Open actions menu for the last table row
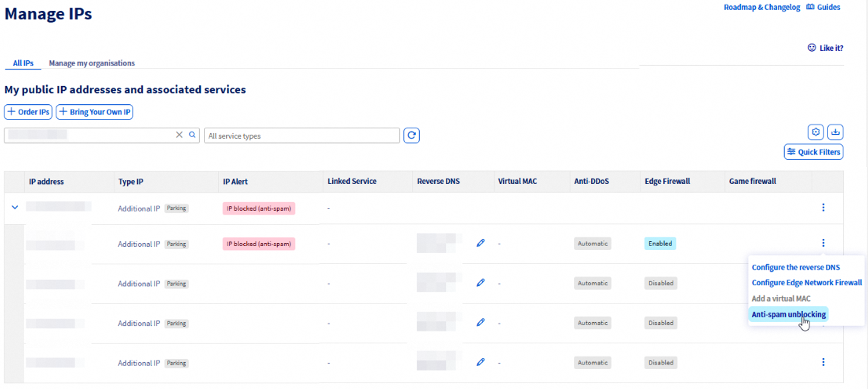The height and width of the screenshot is (389, 868). click(x=823, y=362)
